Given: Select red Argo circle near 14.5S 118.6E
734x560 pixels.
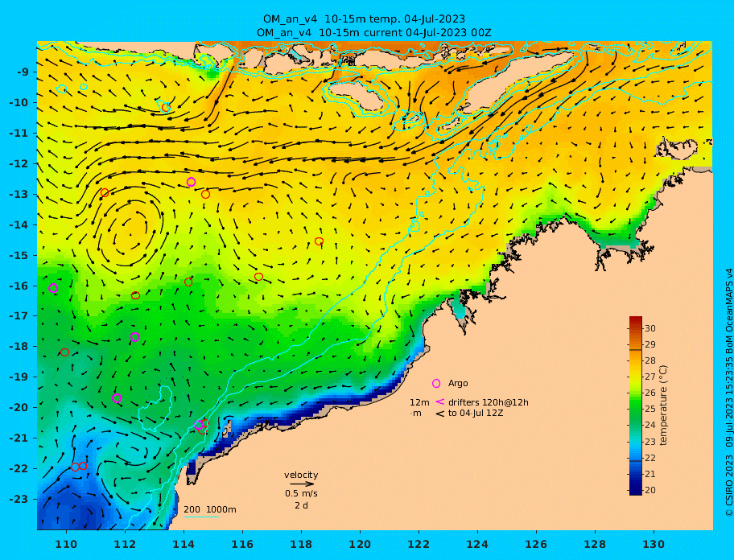Looking at the screenshot, I should pyautogui.click(x=319, y=241).
